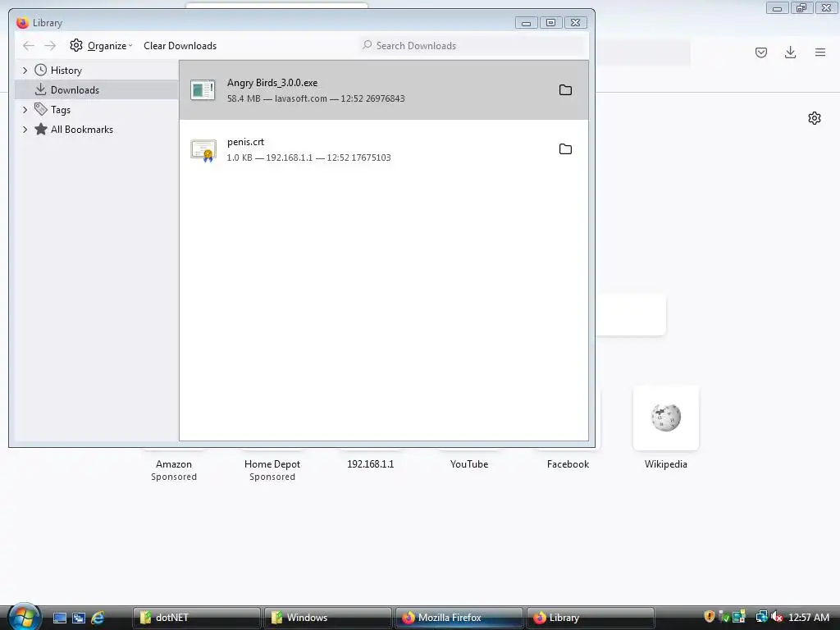840x630 pixels.
Task: Switch to Library taskbar item
Action: 590,618
